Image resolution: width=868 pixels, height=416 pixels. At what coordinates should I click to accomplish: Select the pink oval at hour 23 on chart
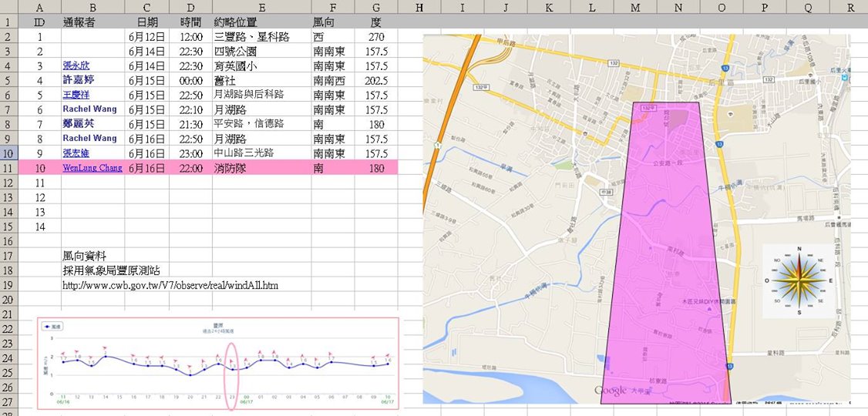(x=231, y=376)
